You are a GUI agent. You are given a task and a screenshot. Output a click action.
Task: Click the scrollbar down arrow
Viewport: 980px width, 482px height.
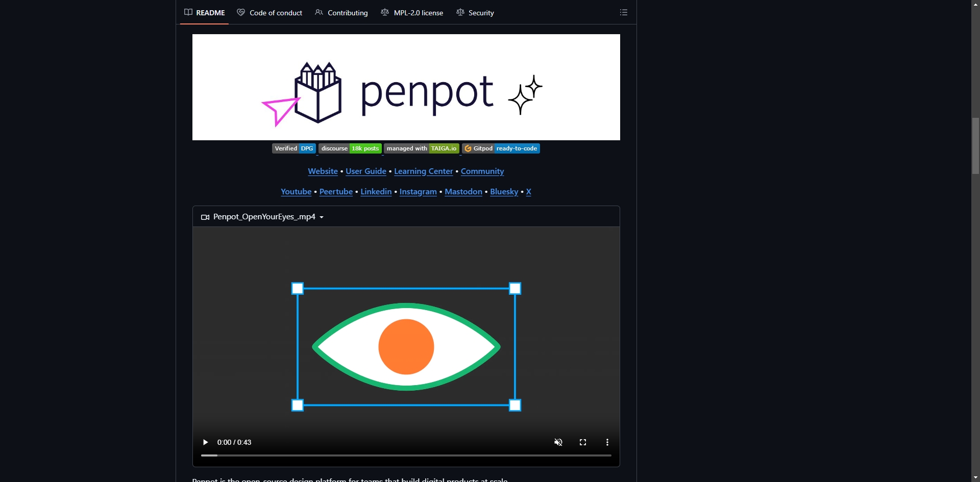[975, 478]
